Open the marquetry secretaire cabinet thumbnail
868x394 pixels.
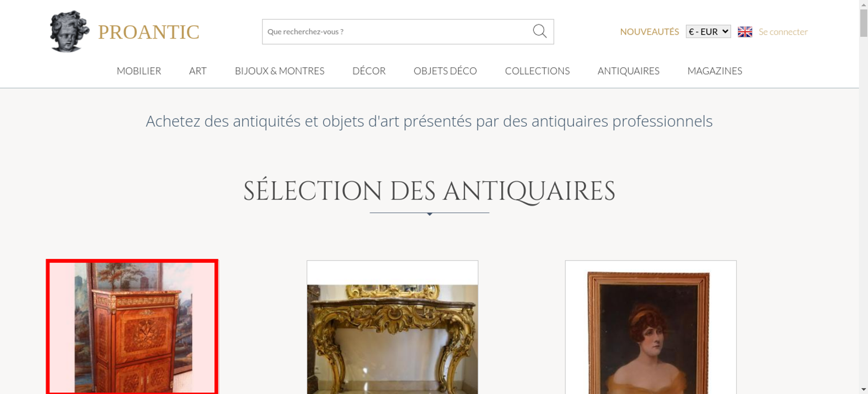click(x=132, y=327)
